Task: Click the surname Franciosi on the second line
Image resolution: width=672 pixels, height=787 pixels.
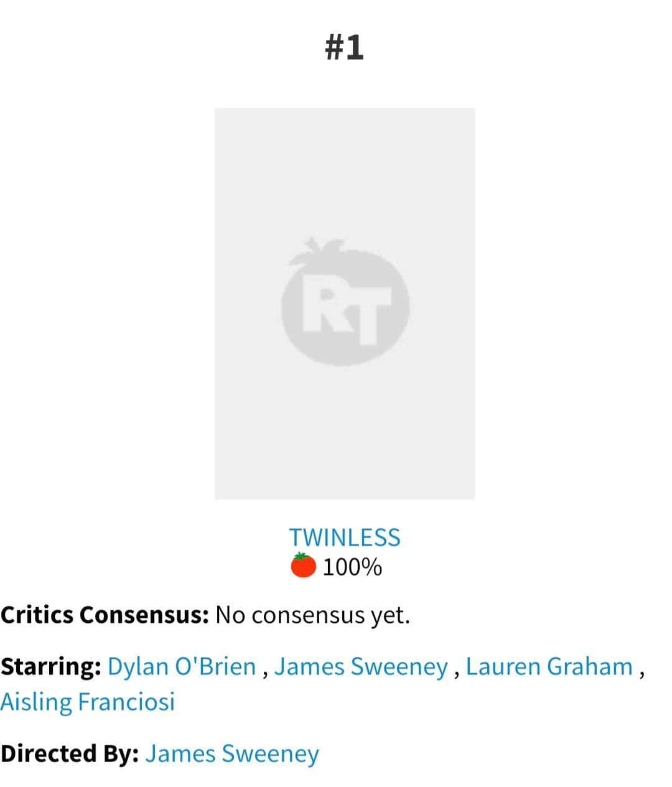Action: [126, 702]
